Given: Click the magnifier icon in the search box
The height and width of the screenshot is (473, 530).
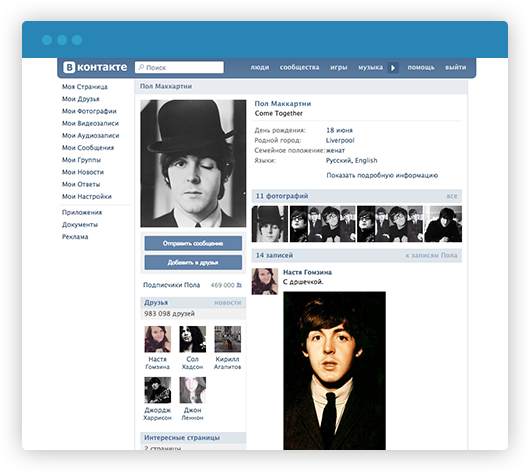Looking at the screenshot, I should pos(141,67).
